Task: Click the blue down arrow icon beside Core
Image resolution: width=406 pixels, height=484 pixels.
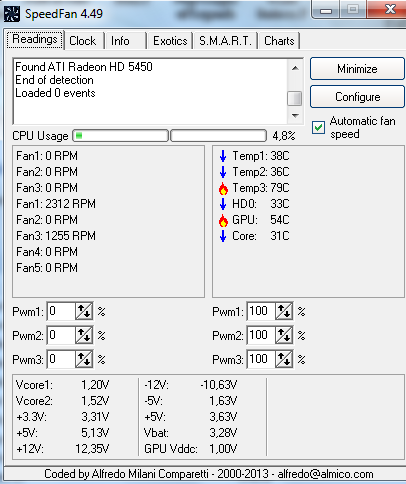Action: pos(223,236)
